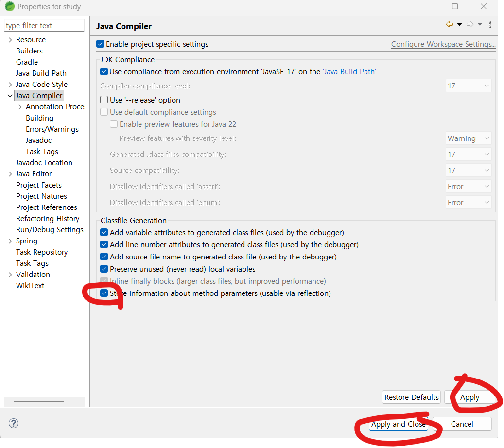Open Preview features severity Warning dropdown
Screen dimensions: 504x448
tap(469, 138)
